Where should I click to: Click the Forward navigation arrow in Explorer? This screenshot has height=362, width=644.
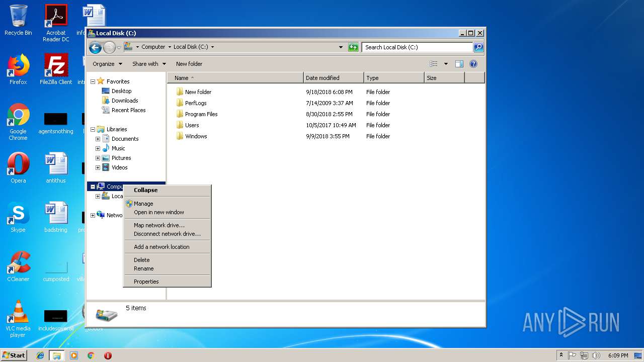coord(109,47)
